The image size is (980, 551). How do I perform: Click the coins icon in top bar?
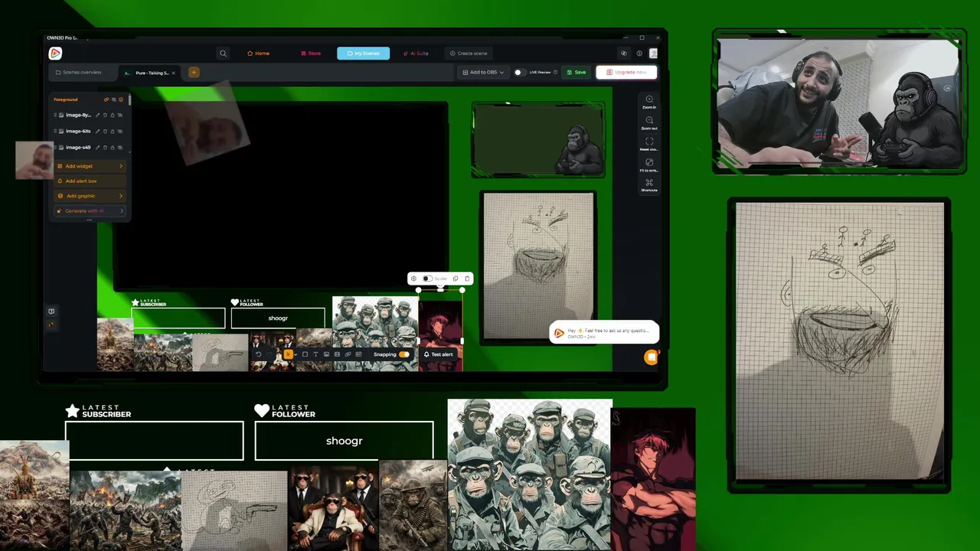624,54
